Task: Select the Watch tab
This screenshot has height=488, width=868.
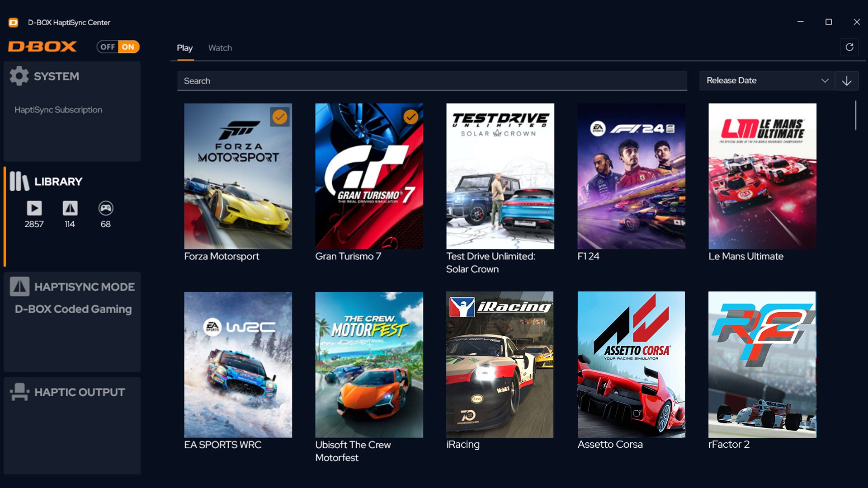Action: (220, 47)
